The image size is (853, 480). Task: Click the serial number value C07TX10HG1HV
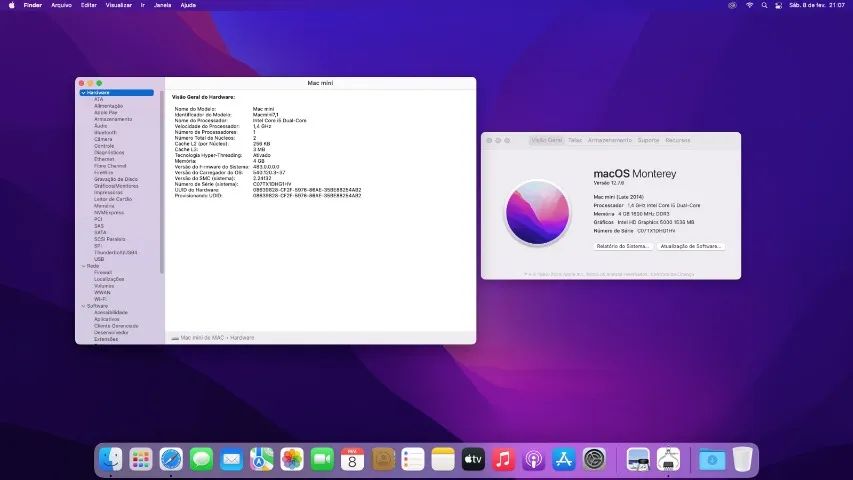272,184
